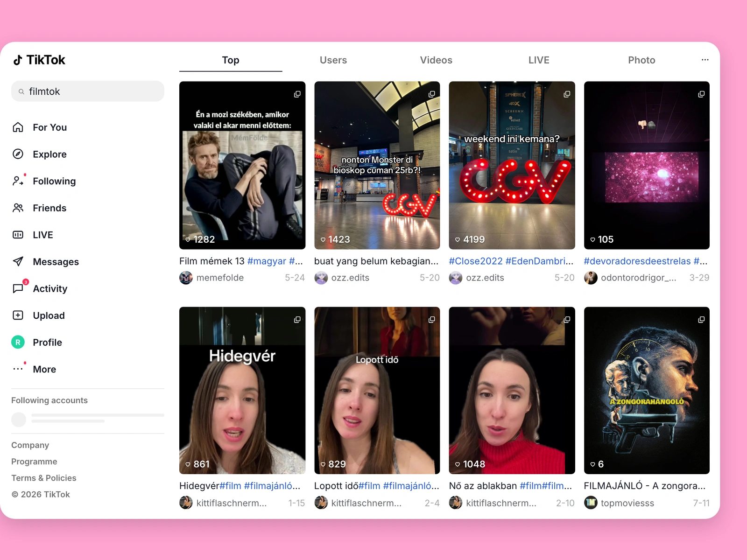Open the nonton Monster di bioskop thumbnail
The width and height of the screenshot is (747, 560).
377,165
